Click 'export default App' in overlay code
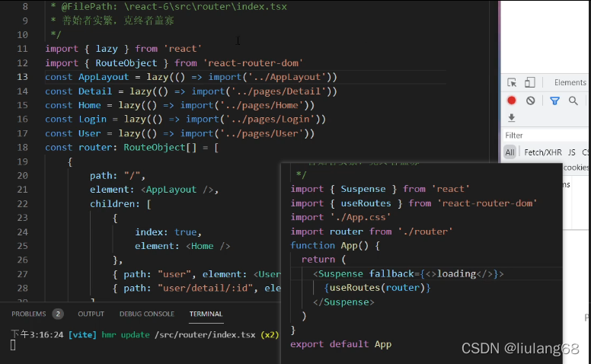Image resolution: width=591 pixels, height=364 pixels. 340,344
